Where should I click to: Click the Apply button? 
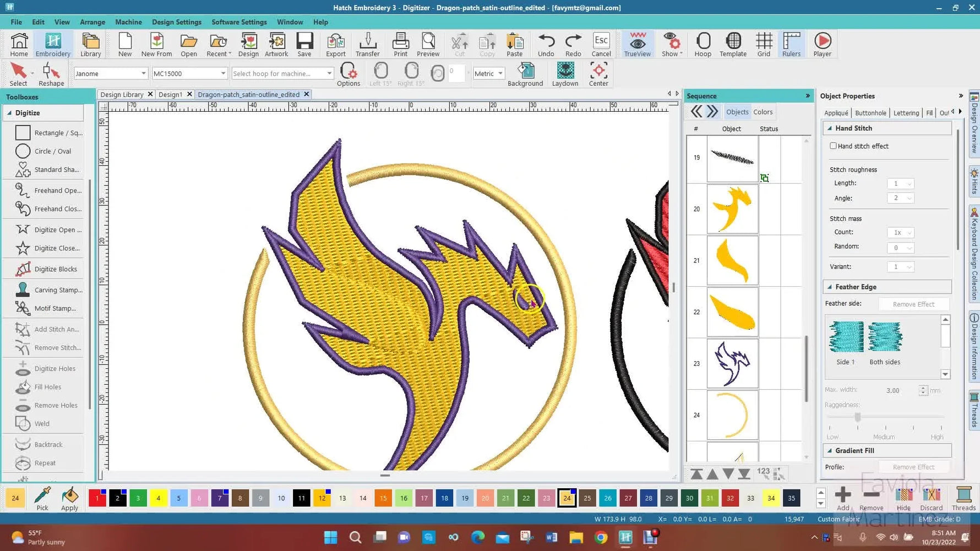click(x=69, y=498)
